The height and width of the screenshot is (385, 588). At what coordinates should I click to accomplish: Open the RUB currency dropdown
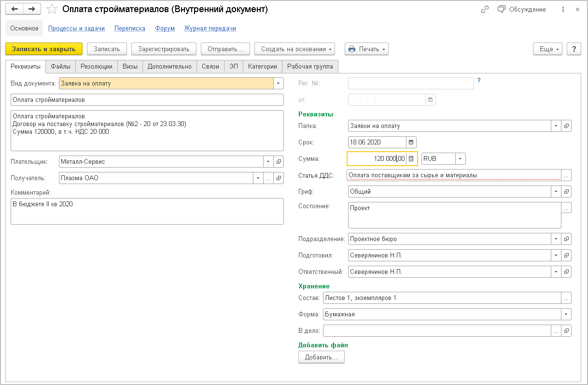461,159
